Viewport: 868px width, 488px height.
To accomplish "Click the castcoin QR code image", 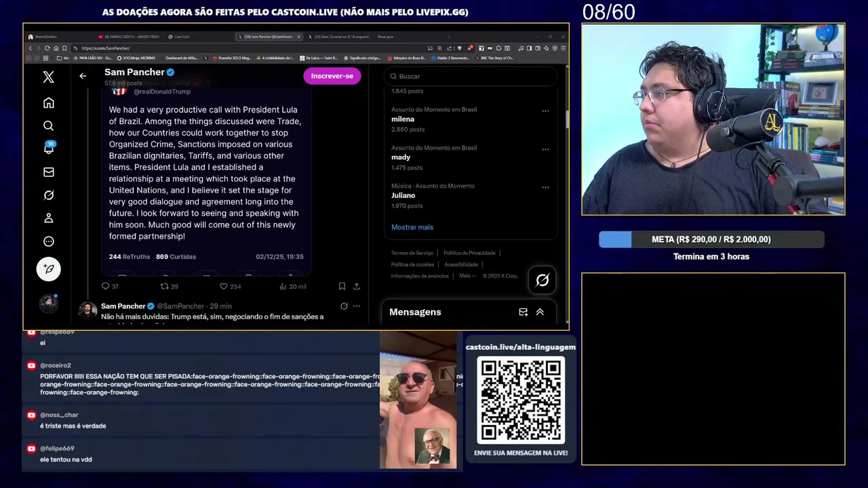I will (521, 400).
